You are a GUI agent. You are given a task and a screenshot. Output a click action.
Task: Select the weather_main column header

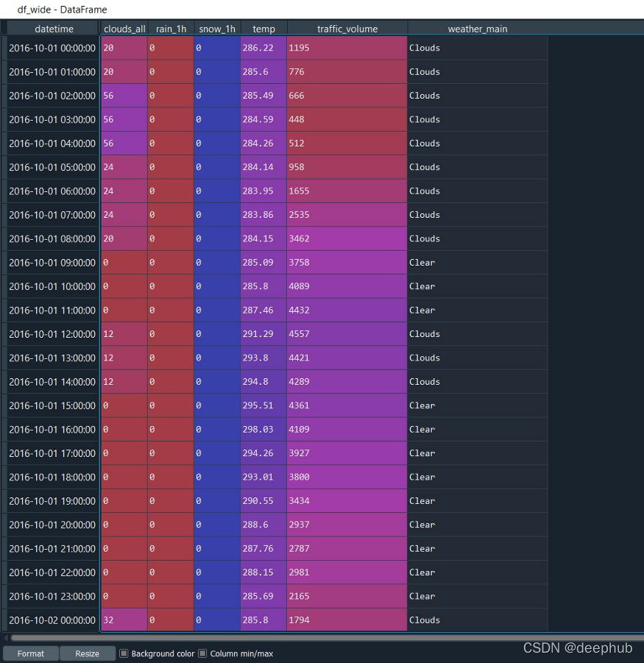click(x=478, y=29)
